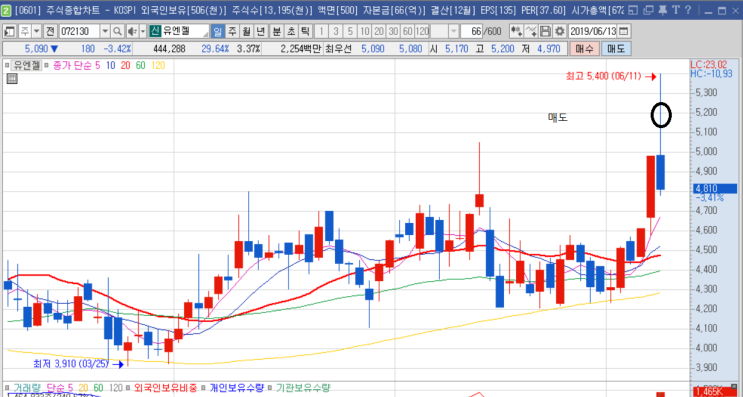Click the stock code field 072130
Viewport: 743px width, 397px height.
pyautogui.click(x=79, y=31)
